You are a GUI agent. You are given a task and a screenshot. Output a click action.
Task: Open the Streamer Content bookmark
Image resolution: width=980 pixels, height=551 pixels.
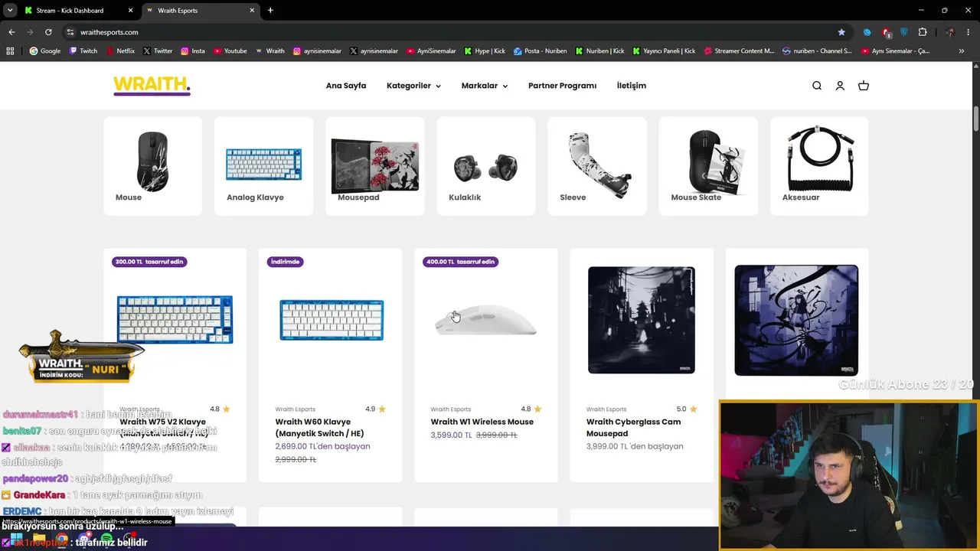(x=739, y=51)
